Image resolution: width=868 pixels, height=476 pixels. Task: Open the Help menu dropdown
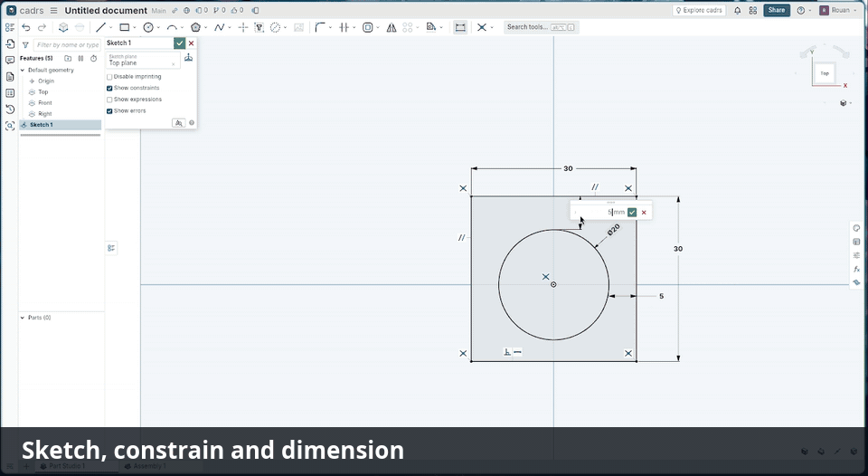pyautogui.click(x=804, y=11)
